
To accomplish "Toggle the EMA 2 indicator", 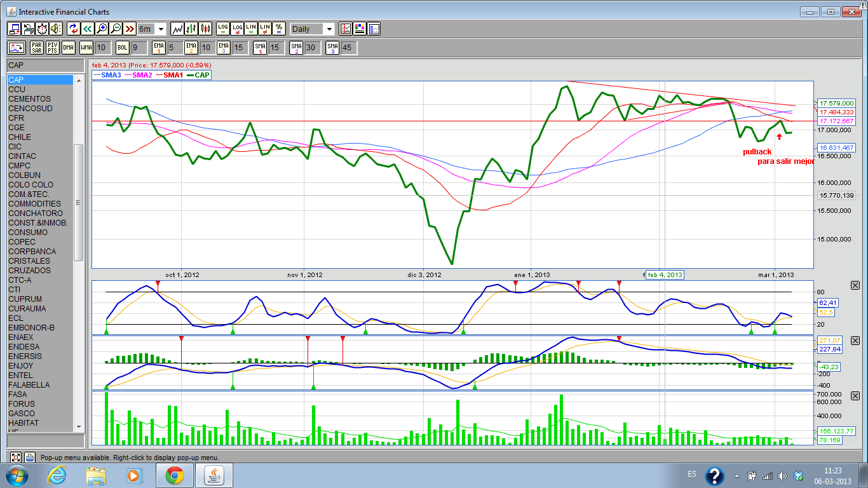I will 191,48.
